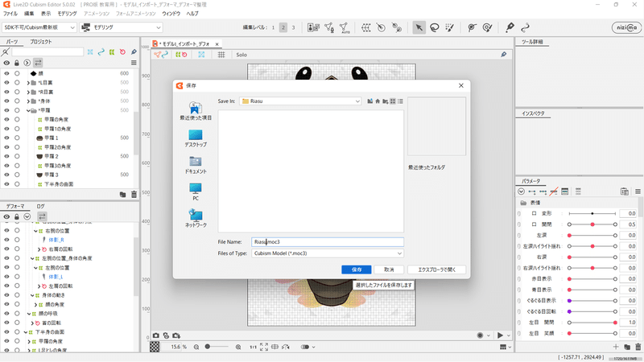Select the arrow selection tool
This screenshot has height=362, width=644.
tap(419, 27)
